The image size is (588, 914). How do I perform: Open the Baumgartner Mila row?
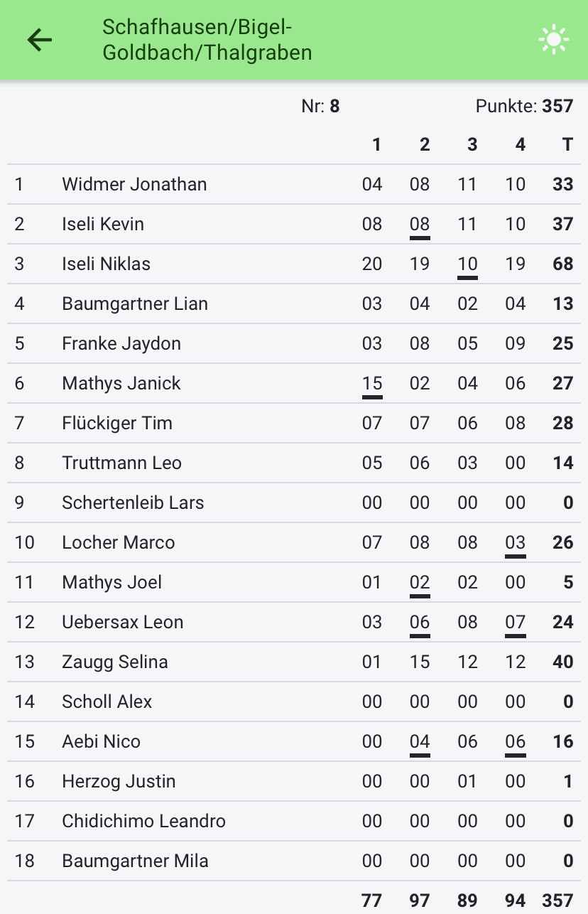(x=294, y=861)
